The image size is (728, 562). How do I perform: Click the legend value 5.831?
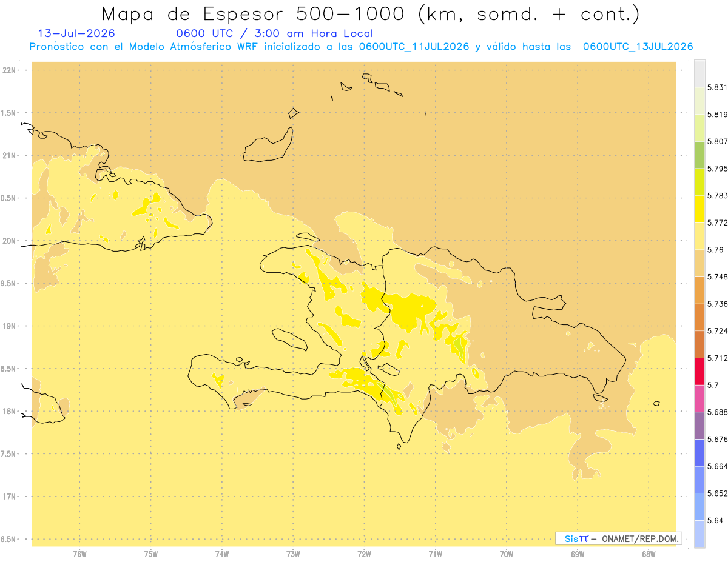pyautogui.click(x=717, y=87)
